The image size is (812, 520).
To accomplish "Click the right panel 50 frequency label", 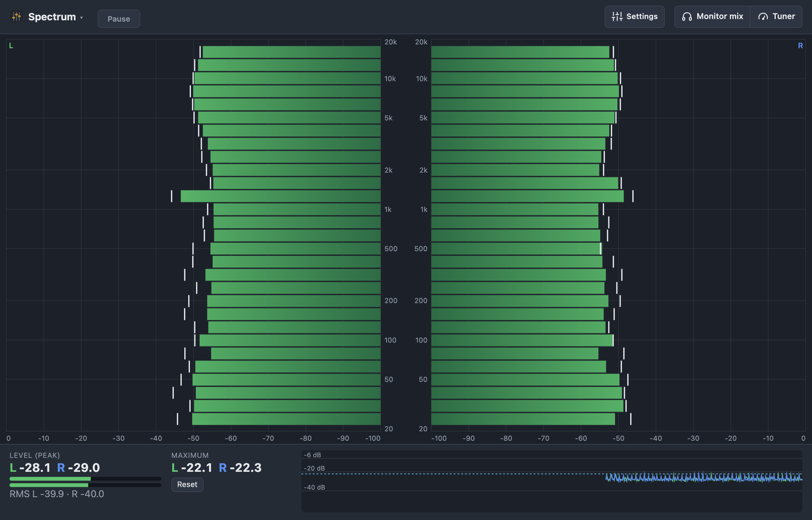I will tap(423, 379).
